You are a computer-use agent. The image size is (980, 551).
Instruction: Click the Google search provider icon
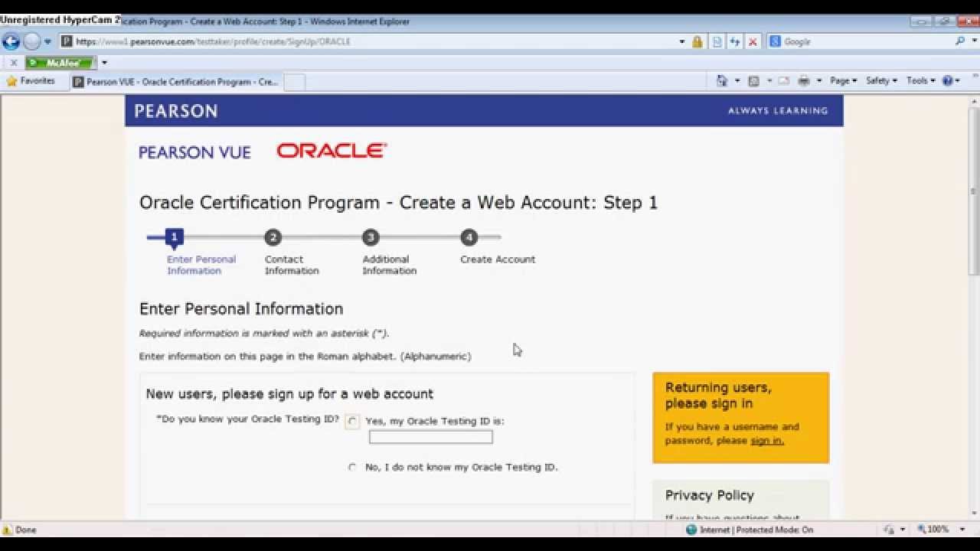click(x=775, y=42)
